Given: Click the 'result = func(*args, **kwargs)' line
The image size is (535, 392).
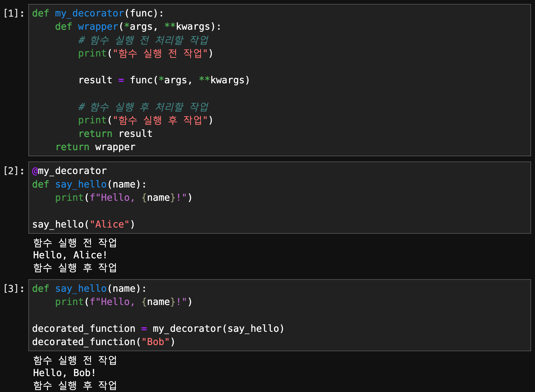Looking at the screenshot, I should [x=164, y=80].
